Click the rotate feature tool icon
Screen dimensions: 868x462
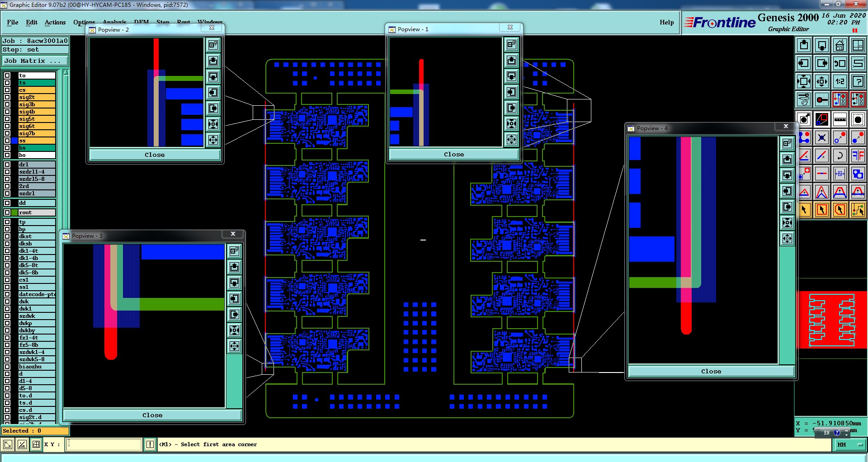click(x=840, y=156)
